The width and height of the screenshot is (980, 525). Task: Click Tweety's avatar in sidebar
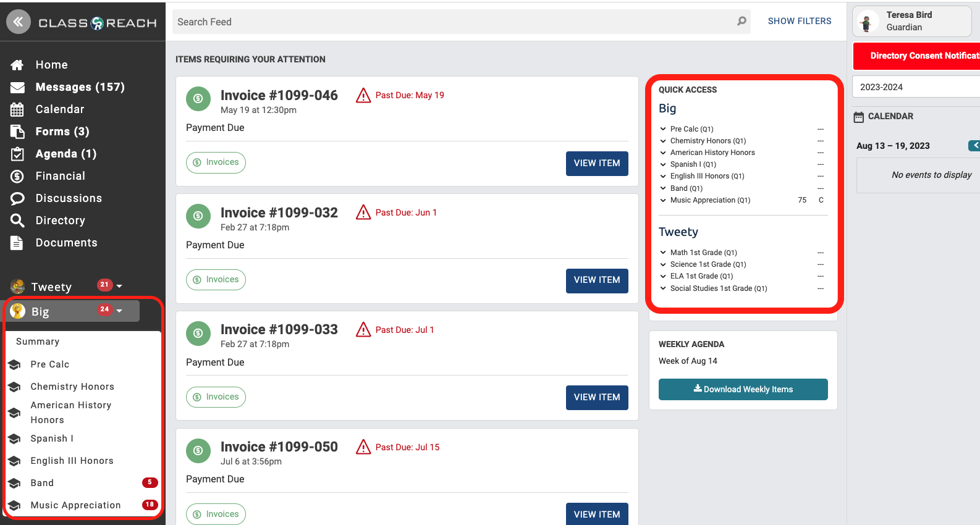18,287
